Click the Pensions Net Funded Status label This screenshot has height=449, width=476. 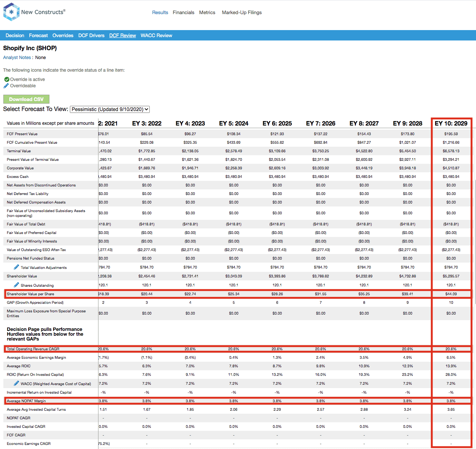30,258
